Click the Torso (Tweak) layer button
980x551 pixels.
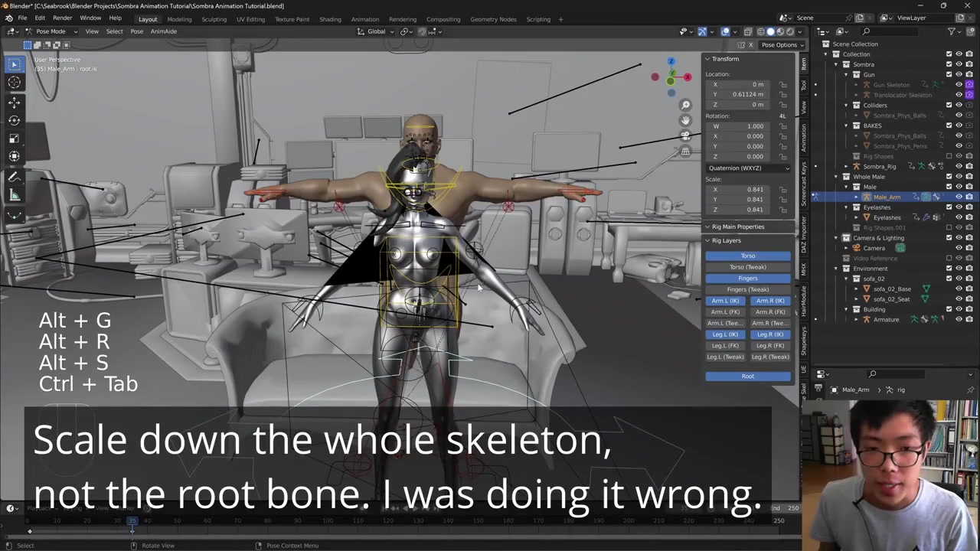coord(747,267)
